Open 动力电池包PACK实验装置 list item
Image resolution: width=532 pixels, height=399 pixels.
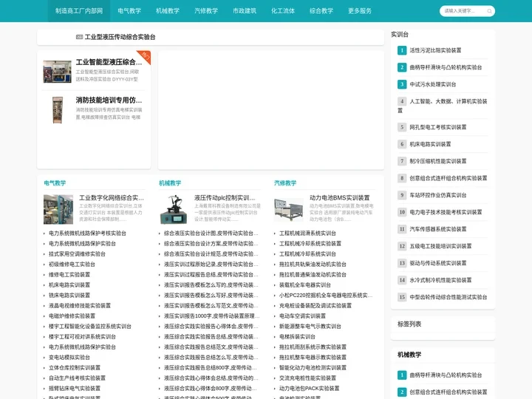(x=309, y=389)
